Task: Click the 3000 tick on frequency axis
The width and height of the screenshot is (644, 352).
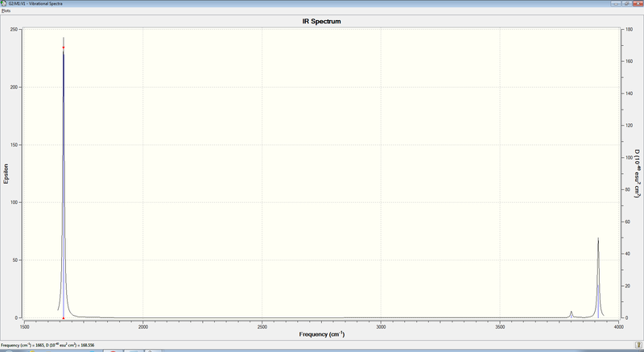Action: [x=381, y=327]
